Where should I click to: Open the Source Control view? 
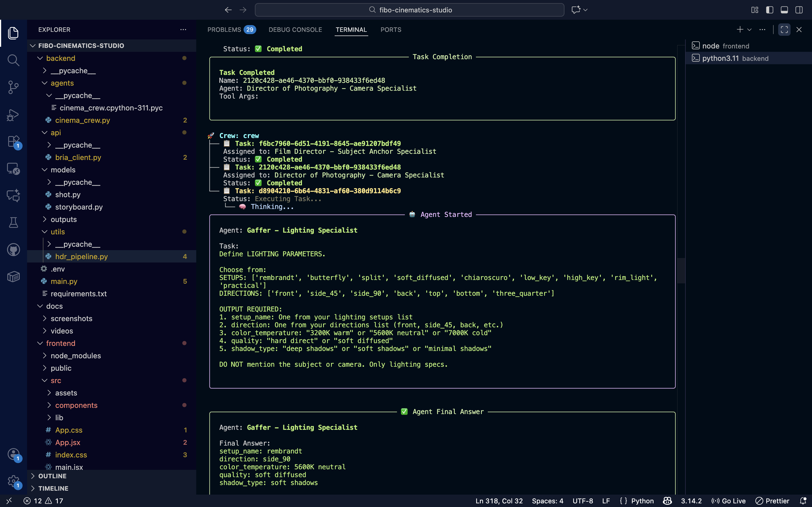13,87
